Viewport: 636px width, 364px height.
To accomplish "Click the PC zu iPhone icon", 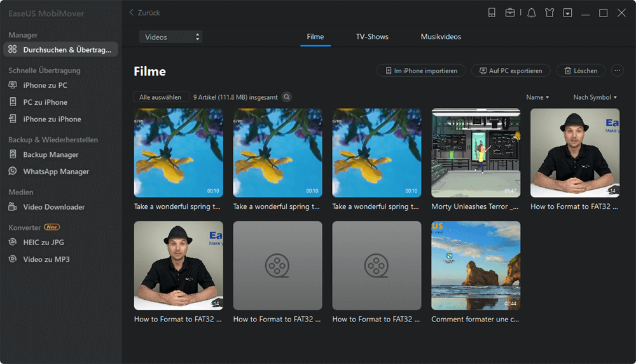I will [x=13, y=102].
